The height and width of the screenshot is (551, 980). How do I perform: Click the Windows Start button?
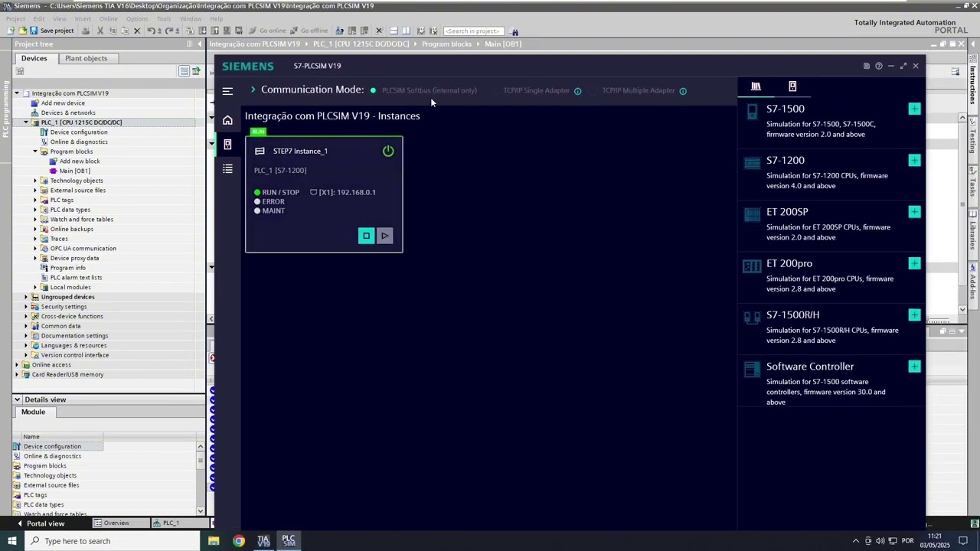click(11, 541)
